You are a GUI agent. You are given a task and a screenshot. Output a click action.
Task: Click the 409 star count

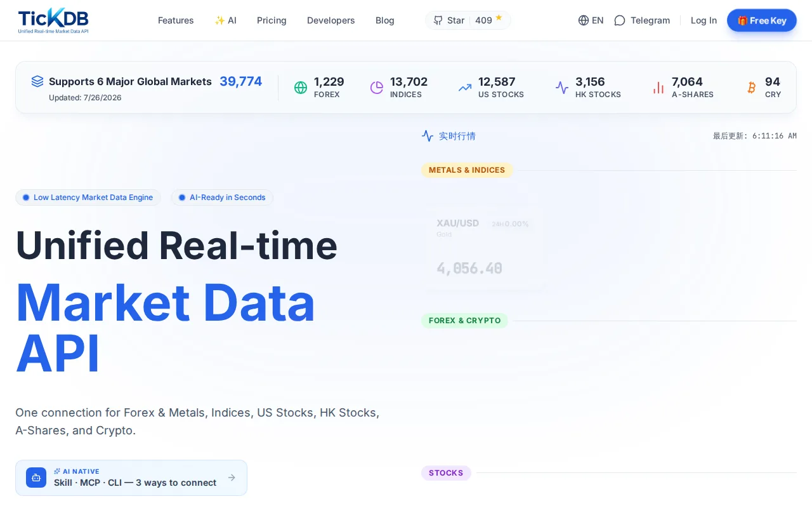[x=483, y=20]
